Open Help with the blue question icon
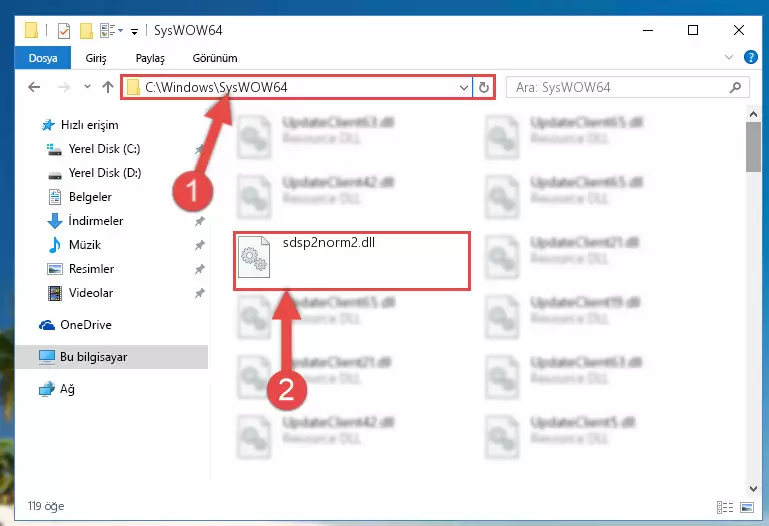Viewport: 769px width, 526px height. click(x=750, y=57)
